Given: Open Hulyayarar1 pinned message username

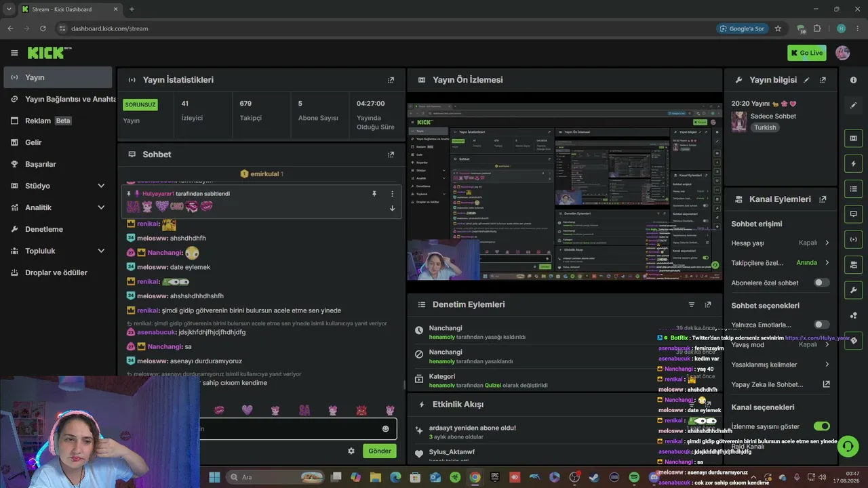Looking at the screenshot, I should (x=158, y=194).
